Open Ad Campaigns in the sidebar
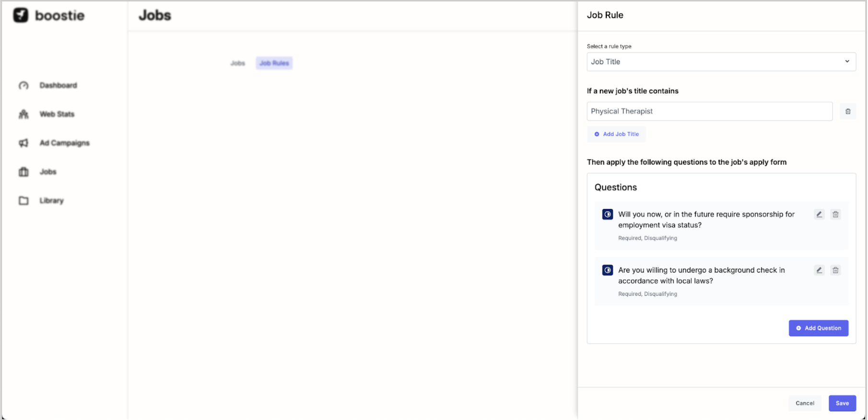 coord(64,143)
